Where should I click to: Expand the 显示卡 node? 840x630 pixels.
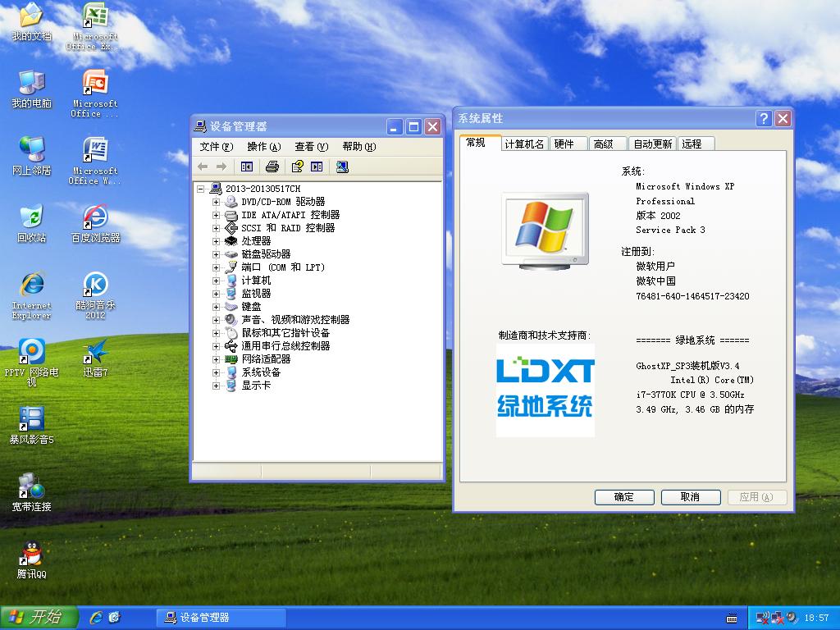(216, 386)
